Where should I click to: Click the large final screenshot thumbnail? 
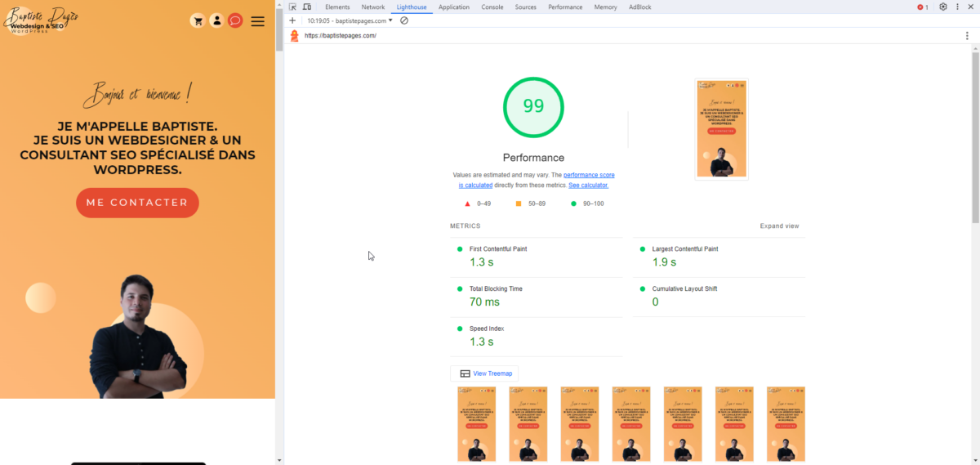(721, 128)
